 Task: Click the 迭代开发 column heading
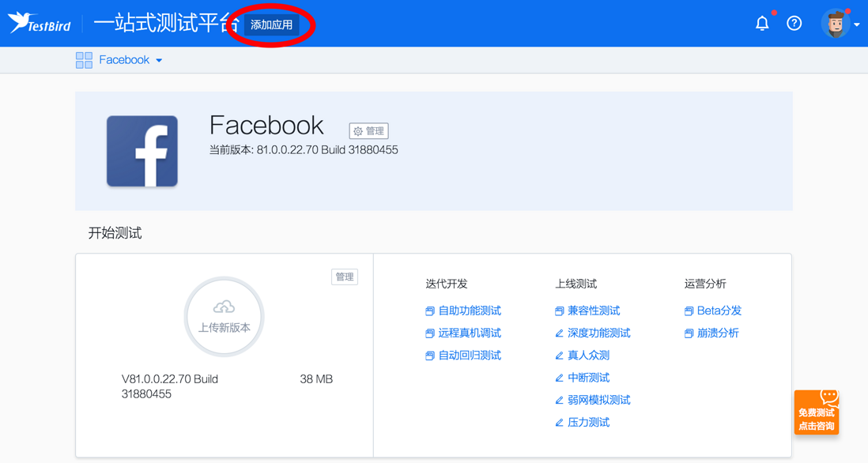(446, 284)
